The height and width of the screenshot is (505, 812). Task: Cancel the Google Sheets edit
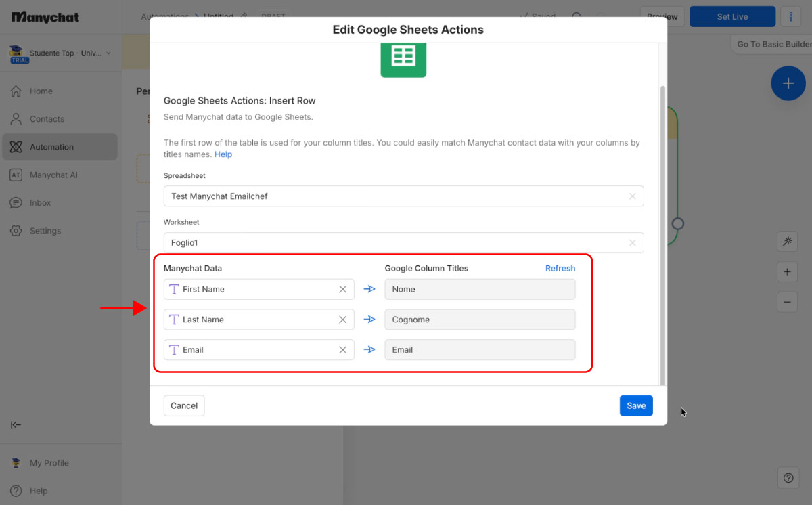pos(184,405)
